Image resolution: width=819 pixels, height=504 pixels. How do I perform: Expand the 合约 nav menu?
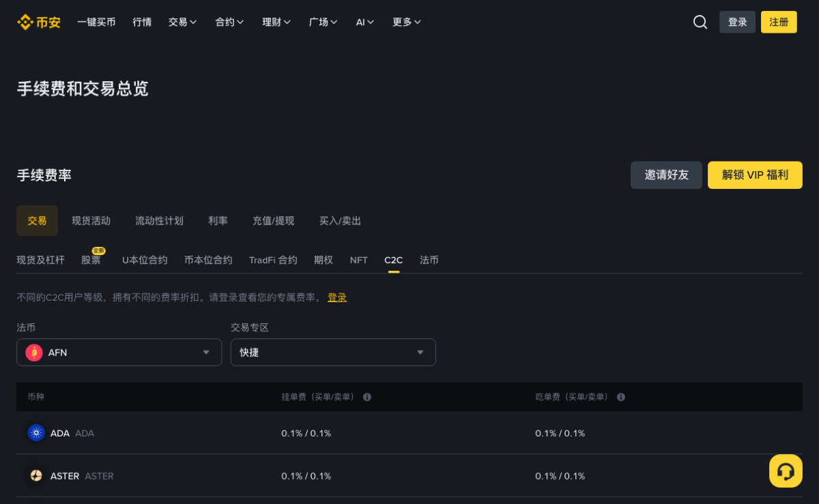tap(229, 22)
